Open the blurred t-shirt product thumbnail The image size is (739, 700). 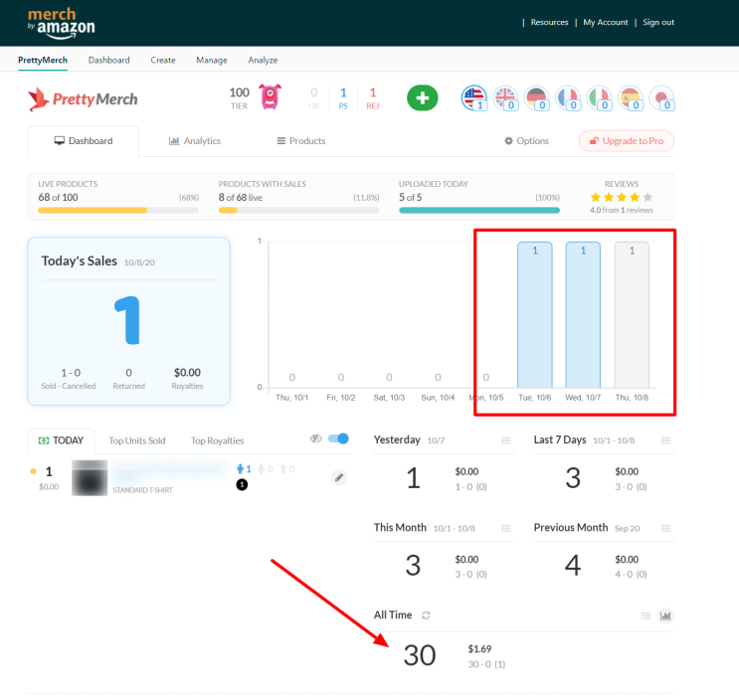[x=90, y=477]
